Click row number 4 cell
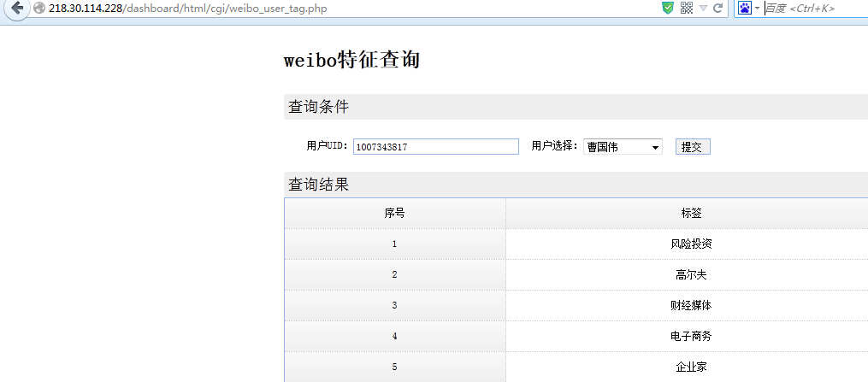 (x=395, y=336)
